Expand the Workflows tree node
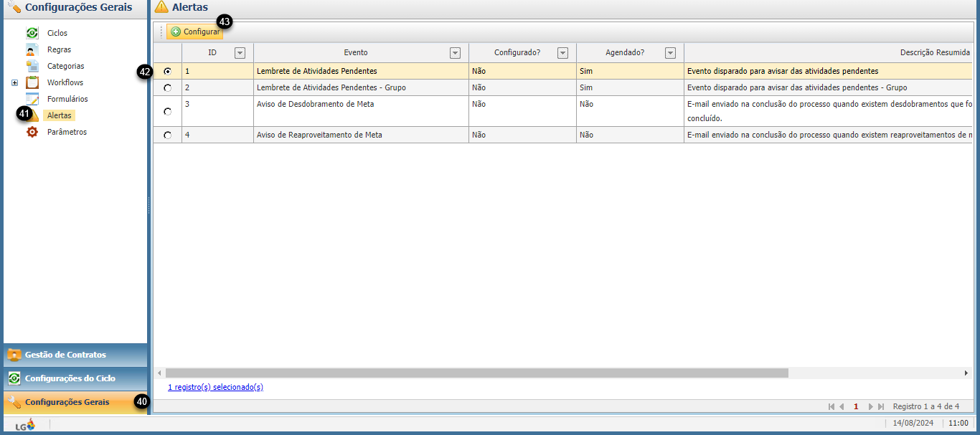The height and width of the screenshot is (435, 980). 14,82
